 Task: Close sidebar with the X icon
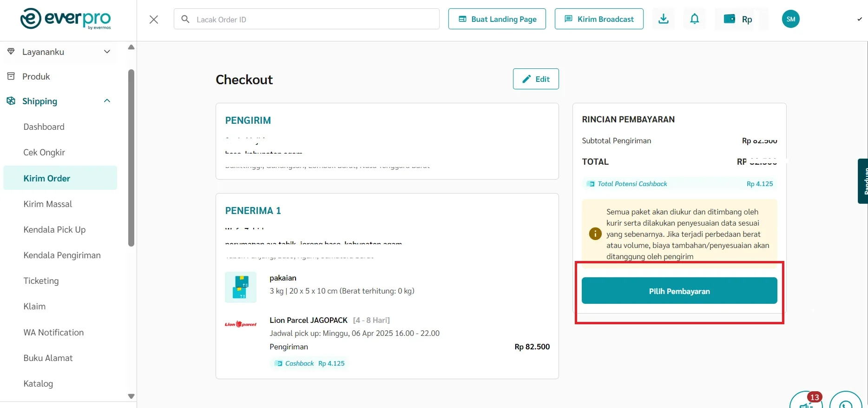(x=154, y=20)
